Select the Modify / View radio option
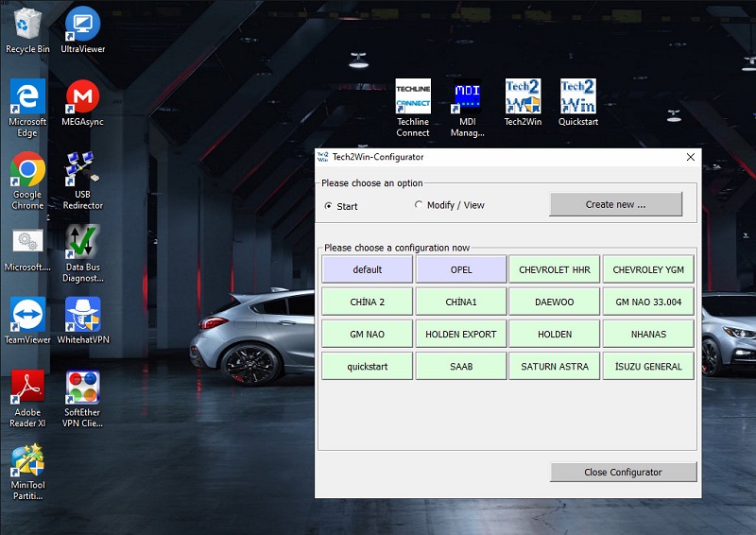The width and height of the screenshot is (756, 535). pyautogui.click(x=419, y=205)
